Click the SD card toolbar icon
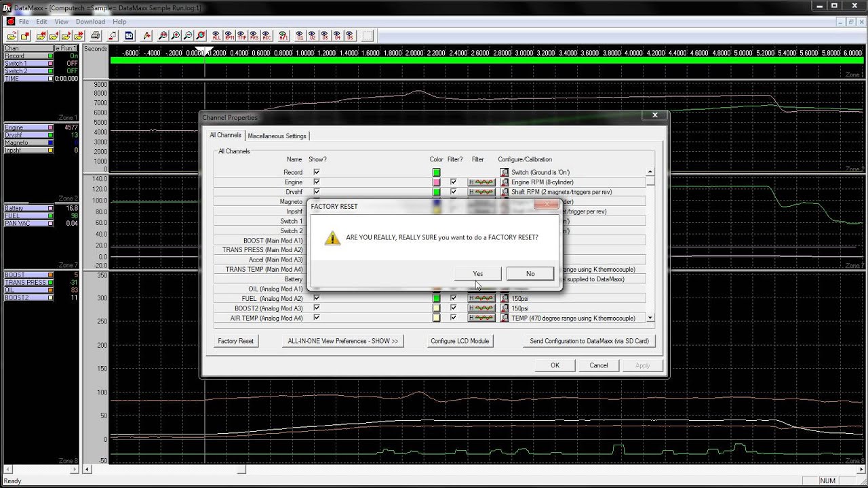The image size is (868, 488). pos(129,35)
